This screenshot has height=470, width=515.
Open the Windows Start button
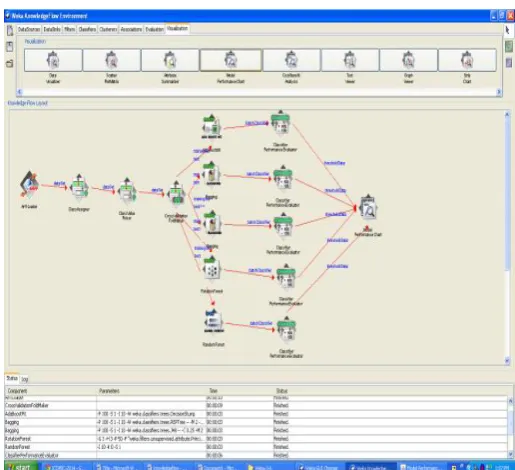point(19,466)
